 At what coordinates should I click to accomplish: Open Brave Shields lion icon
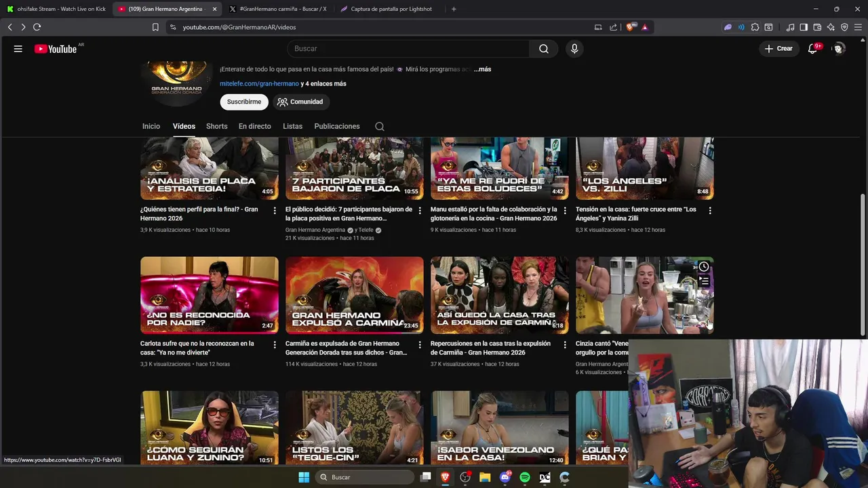click(630, 27)
